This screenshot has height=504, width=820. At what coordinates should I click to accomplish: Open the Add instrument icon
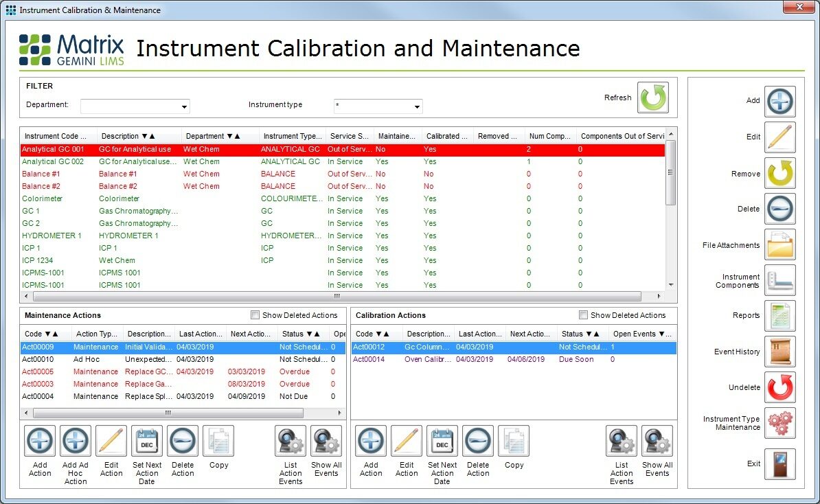click(x=780, y=101)
